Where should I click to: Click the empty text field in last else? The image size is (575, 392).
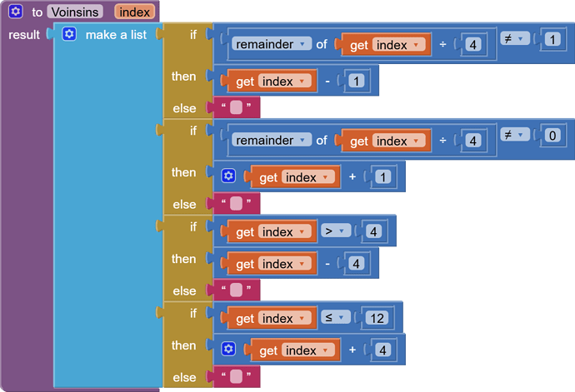tap(237, 378)
